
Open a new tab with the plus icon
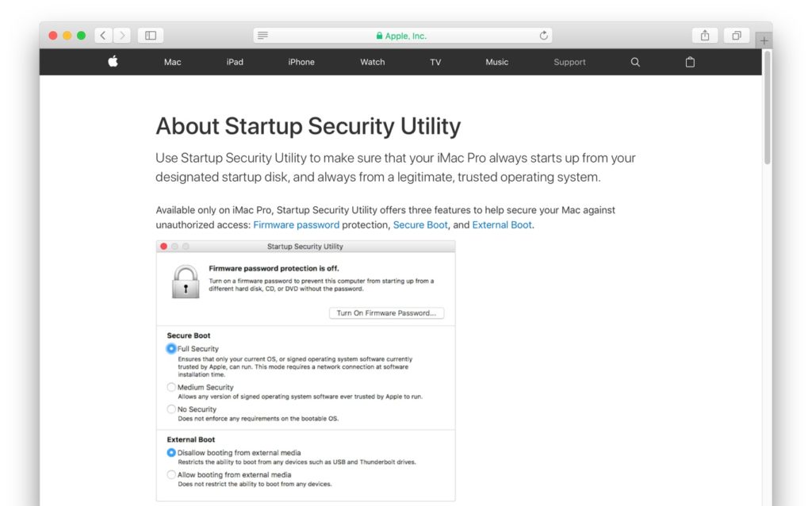[764, 38]
